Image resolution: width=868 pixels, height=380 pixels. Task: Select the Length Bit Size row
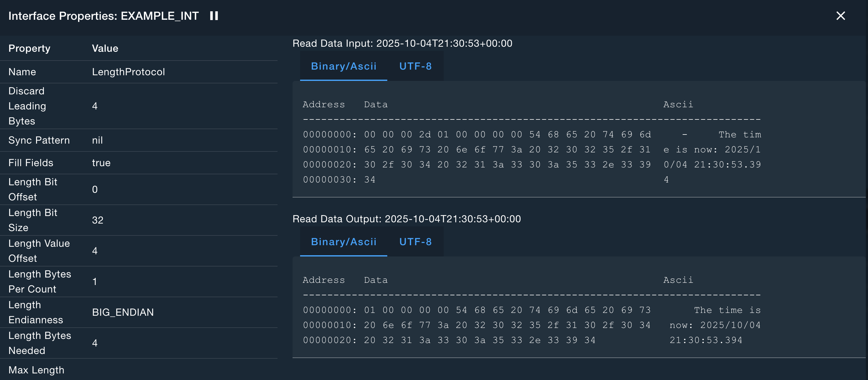point(33,220)
